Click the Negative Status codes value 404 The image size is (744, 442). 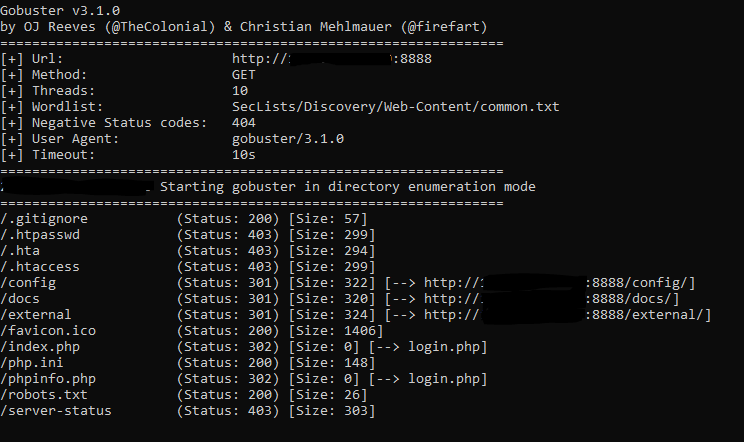click(243, 123)
